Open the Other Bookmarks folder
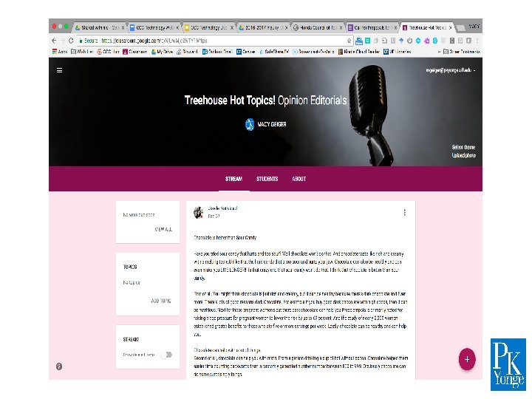The height and width of the screenshot is (399, 532). (461, 52)
